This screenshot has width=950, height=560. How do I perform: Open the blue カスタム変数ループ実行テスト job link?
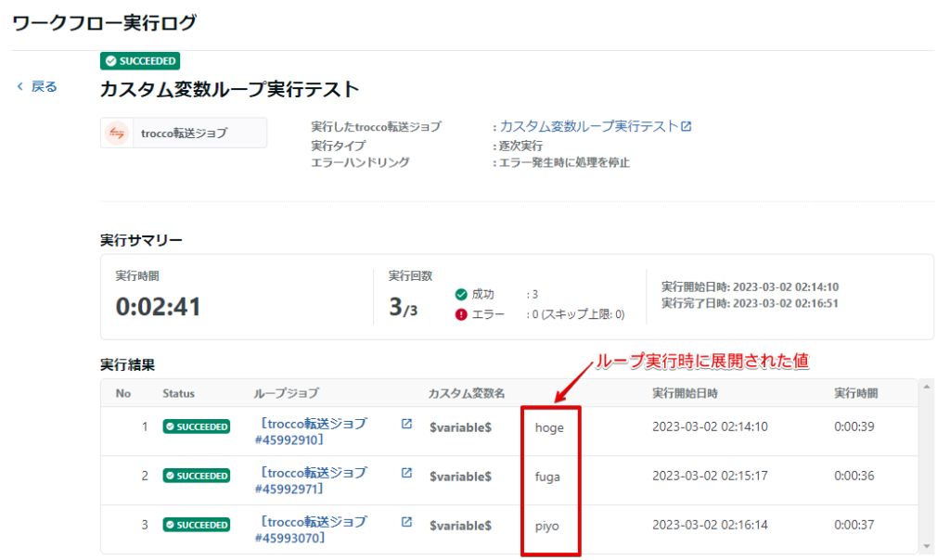589,126
